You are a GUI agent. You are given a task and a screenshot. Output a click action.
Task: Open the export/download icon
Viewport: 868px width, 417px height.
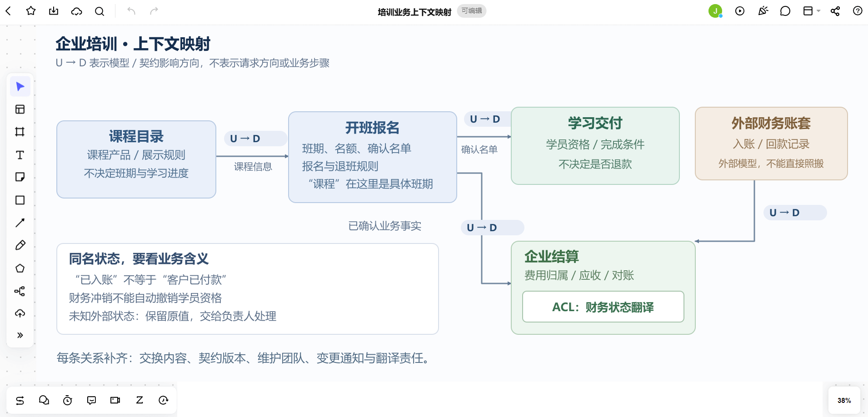point(54,11)
